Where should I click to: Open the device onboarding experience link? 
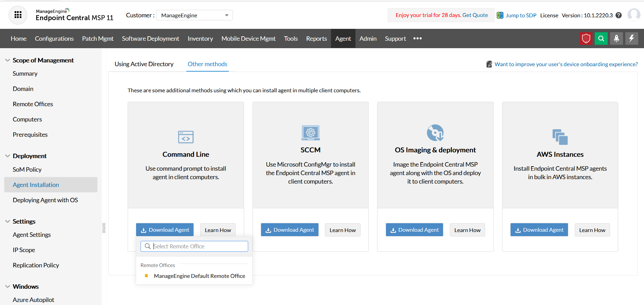tap(566, 64)
